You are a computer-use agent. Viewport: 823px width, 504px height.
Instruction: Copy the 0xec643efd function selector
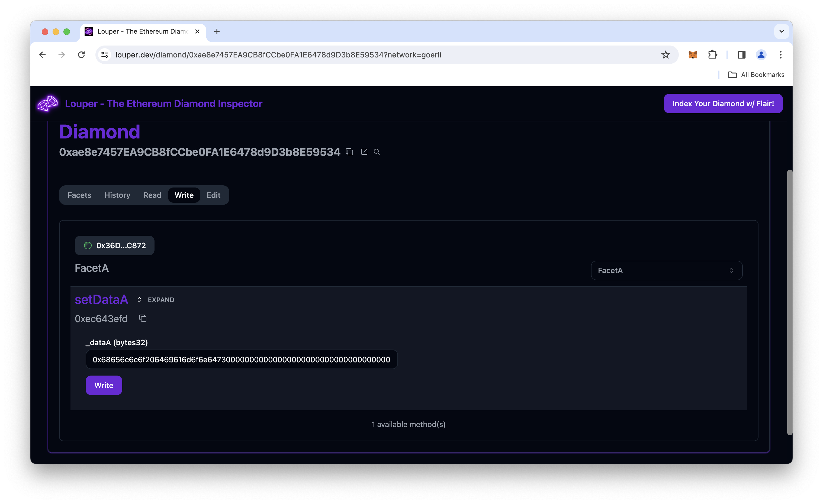click(143, 318)
